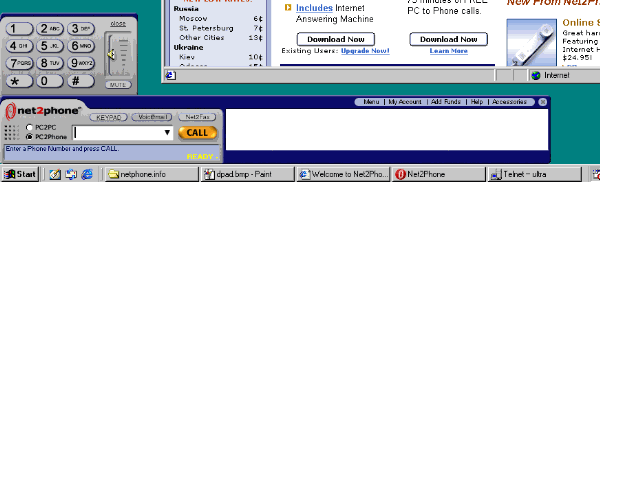This screenshot has height=480, width=640.
Task: Click the 0 keypad key
Action: click(50, 81)
